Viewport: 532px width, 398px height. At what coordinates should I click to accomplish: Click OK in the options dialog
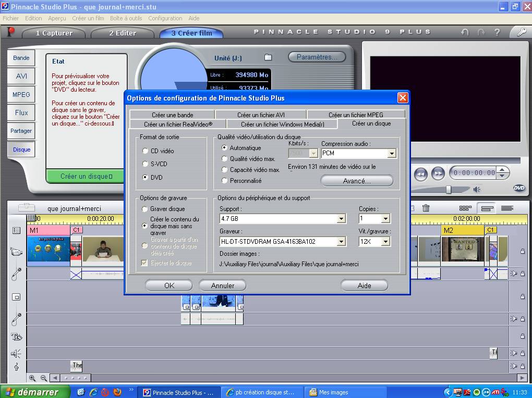pyautogui.click(x=169, y=285)
